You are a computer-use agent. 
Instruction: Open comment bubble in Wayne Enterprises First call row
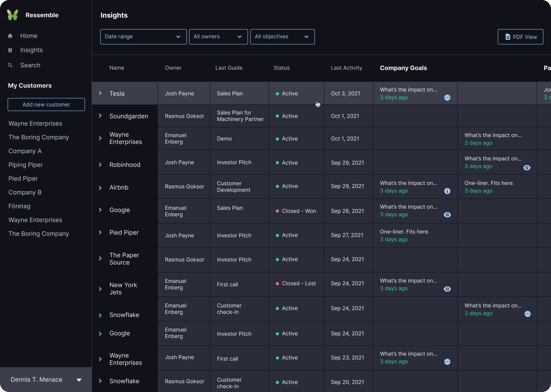[447, 362]
